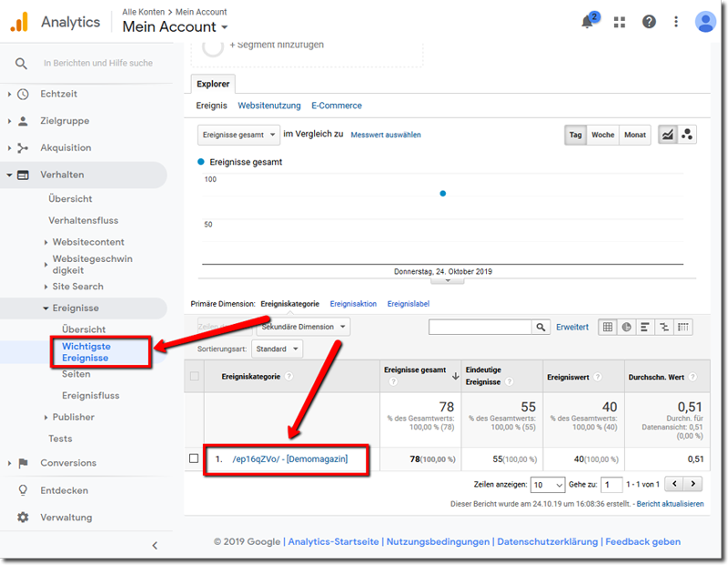Open the notifications bell
Image resolution: width=728 pixels, height=565 pixels.
click(x=588, y=21)
